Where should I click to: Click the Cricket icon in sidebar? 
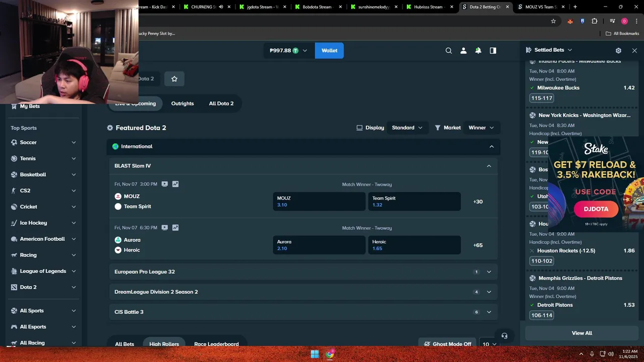(x=14, y=207)
